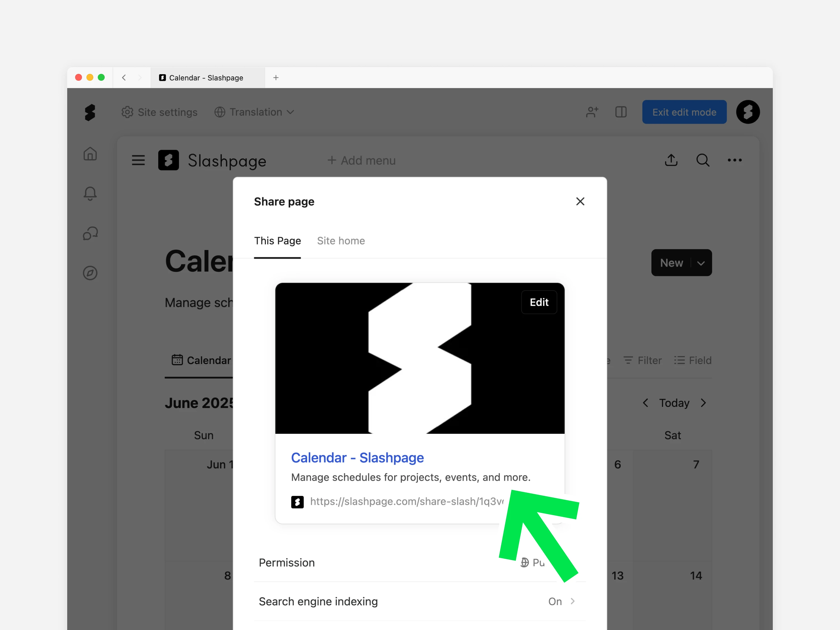
Task: Click the share preview thumbnail image
Action: coord(420,358)
